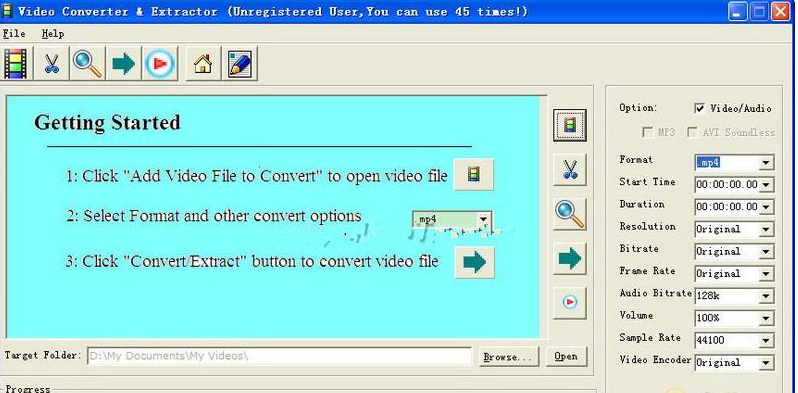Expand the Frame Rate dropdown
The height and width of the screenshot is (393, 798).
765,274
